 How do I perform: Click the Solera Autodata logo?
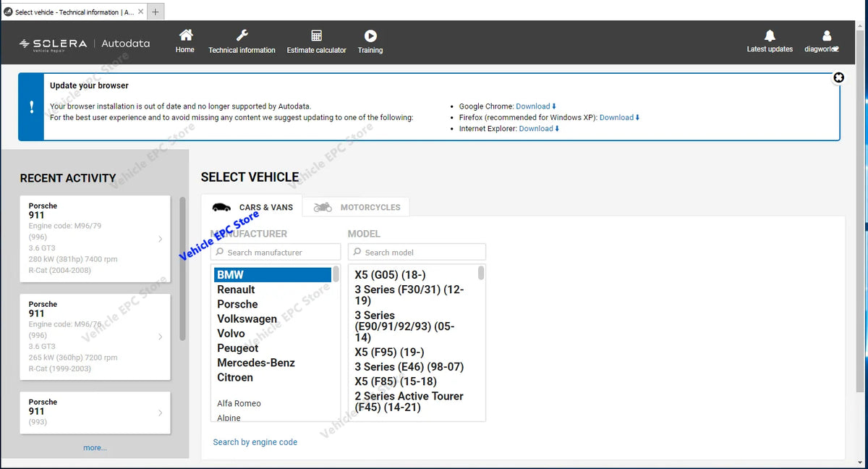click(85, 43)
